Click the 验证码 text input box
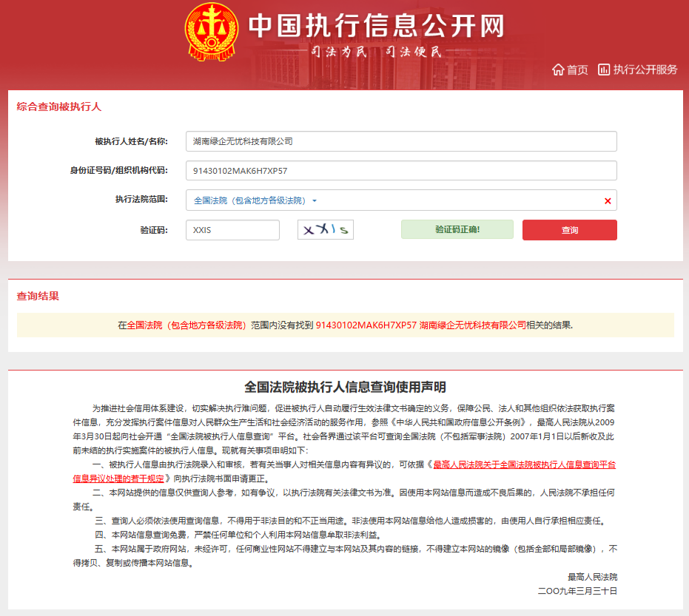Image resolution: width=689 pixels, height=616 pixels. coord(232,229)
